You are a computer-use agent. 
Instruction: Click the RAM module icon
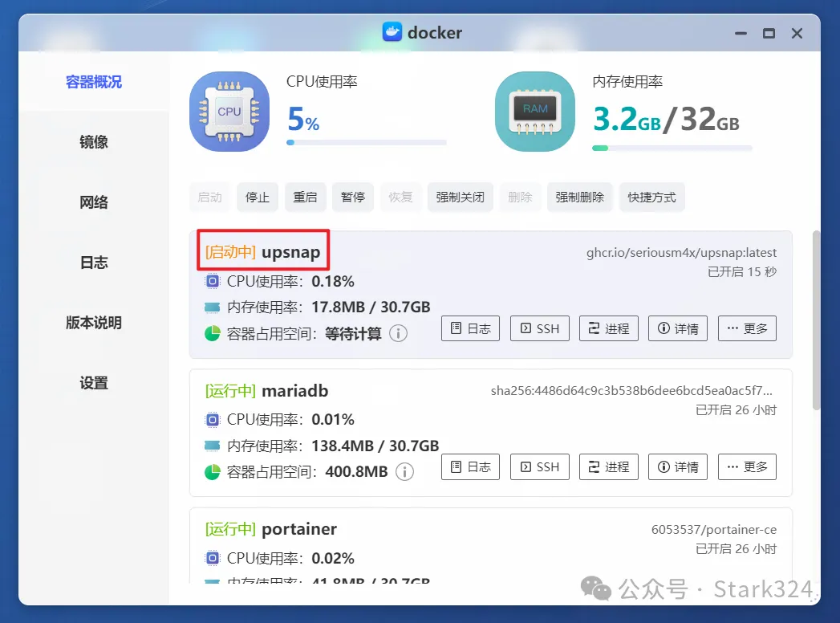pos(534,112)
